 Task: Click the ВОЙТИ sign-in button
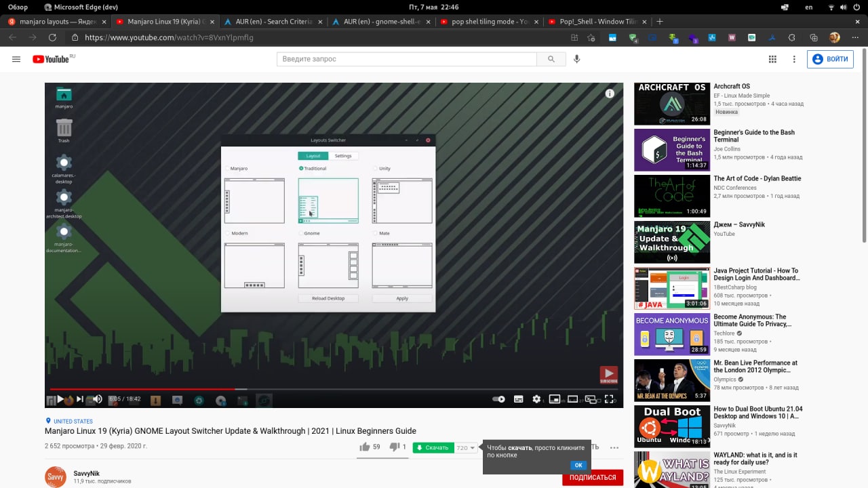tap(830, 59)
